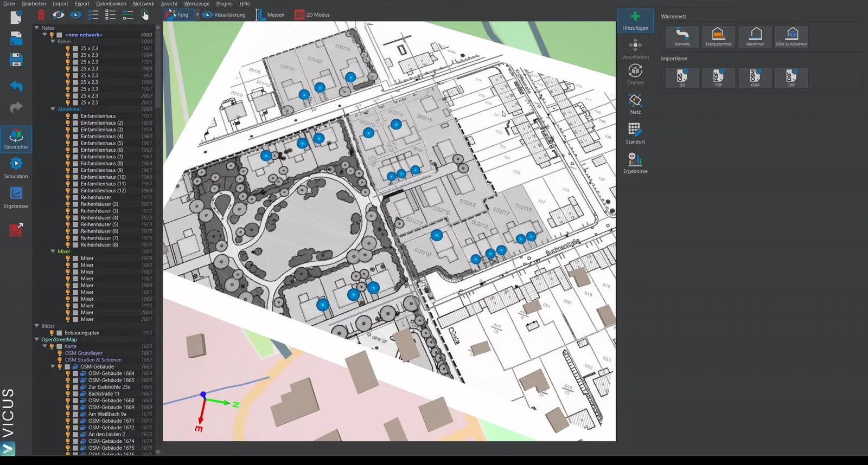868x465 pixels.
Task: Open the Werkzeuge menu
Action: pyautogui.click(x=196, y=4)
